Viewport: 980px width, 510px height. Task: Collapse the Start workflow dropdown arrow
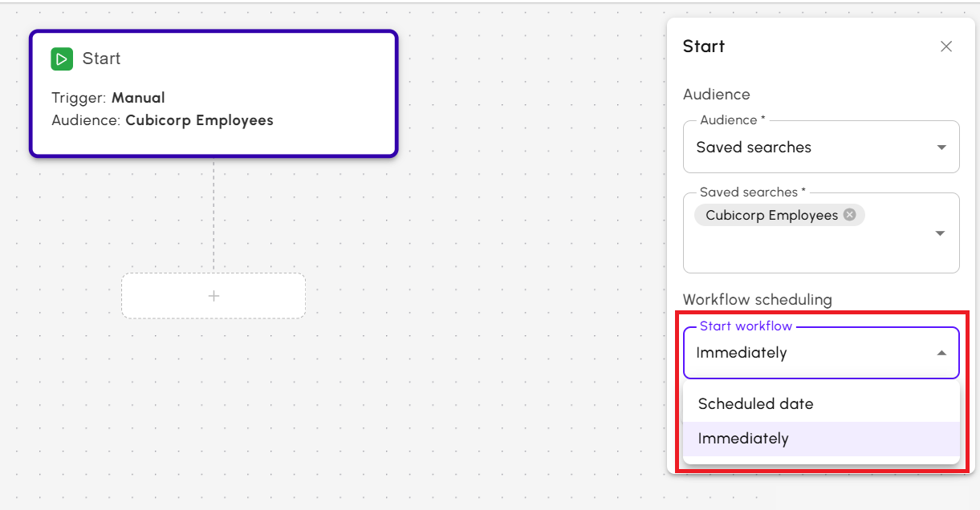click(941, 353)
